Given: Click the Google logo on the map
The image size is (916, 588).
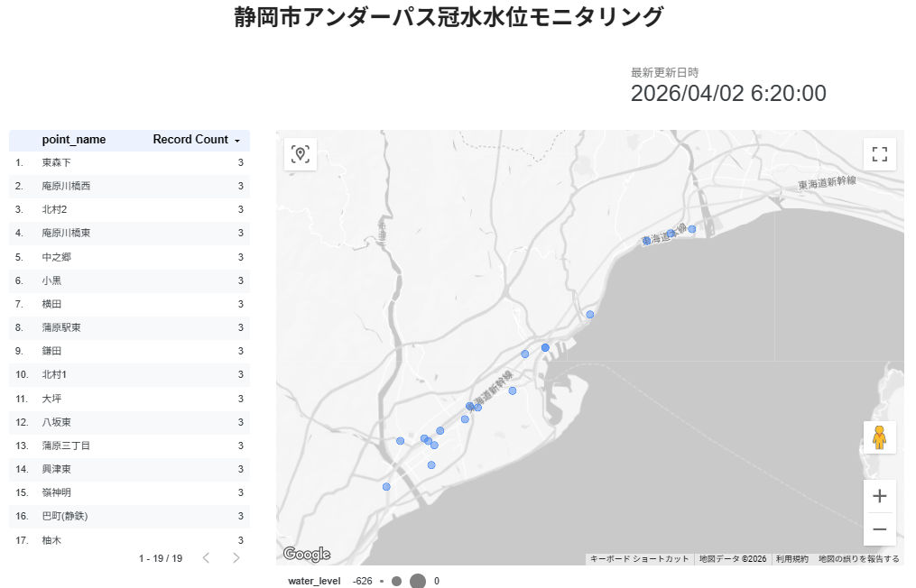Looking at the screenshot, I should click(307, 554).
